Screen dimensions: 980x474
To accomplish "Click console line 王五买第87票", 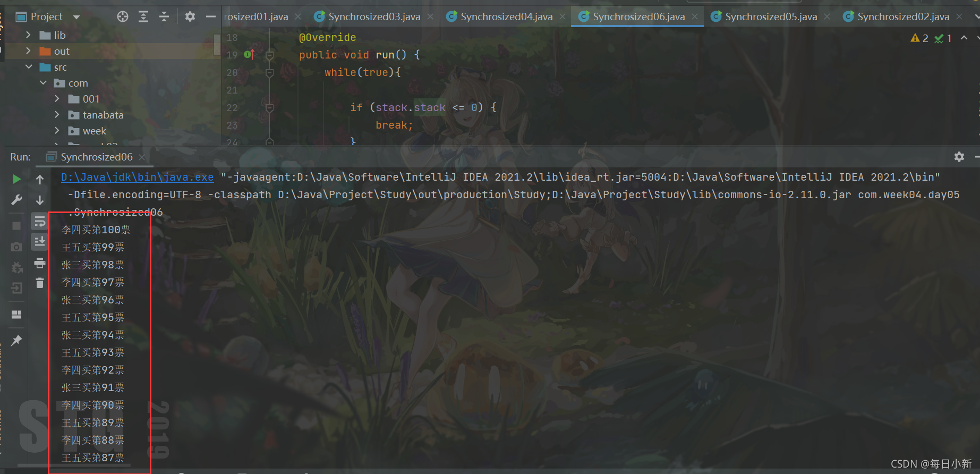I will point(93,458).
